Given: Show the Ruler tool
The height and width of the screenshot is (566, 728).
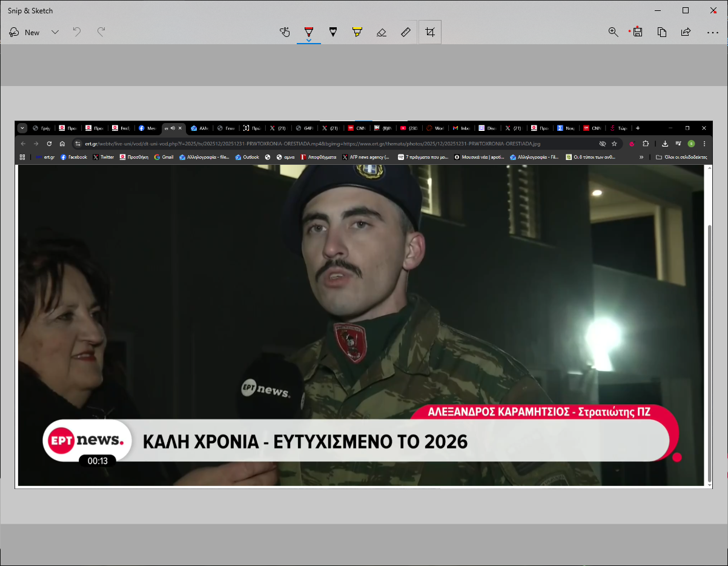Looking at the screenshot, I should click(406, 32).
